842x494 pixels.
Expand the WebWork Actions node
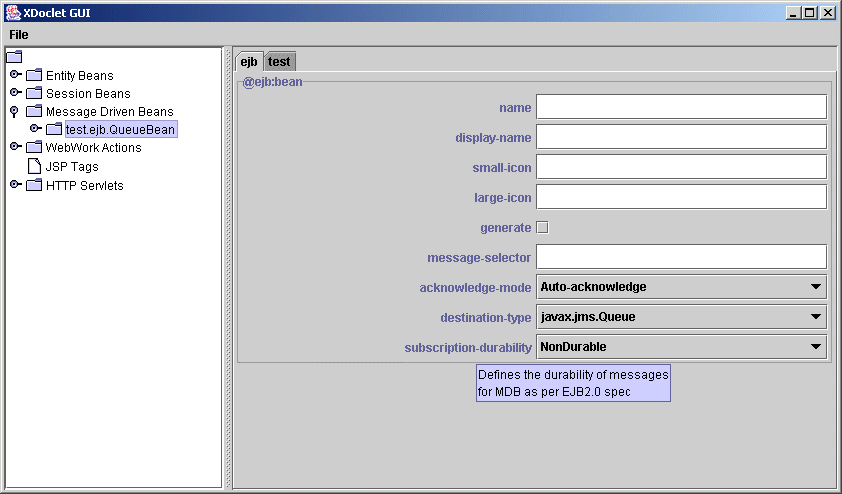point(16,147)
